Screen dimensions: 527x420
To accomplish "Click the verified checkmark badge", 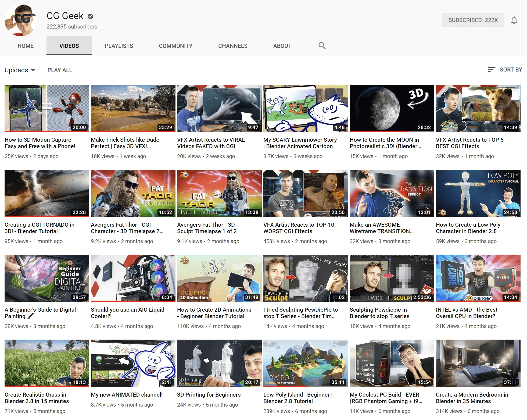I will pos(90,16).
